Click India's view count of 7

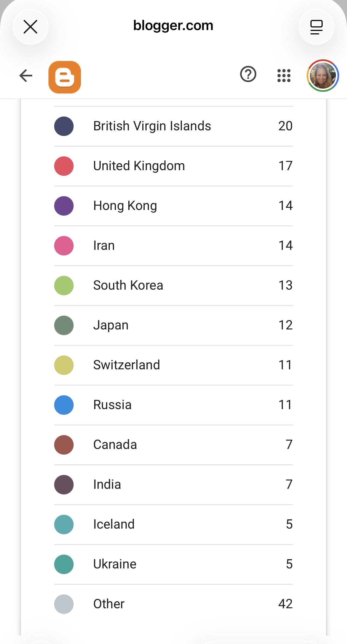289,484
